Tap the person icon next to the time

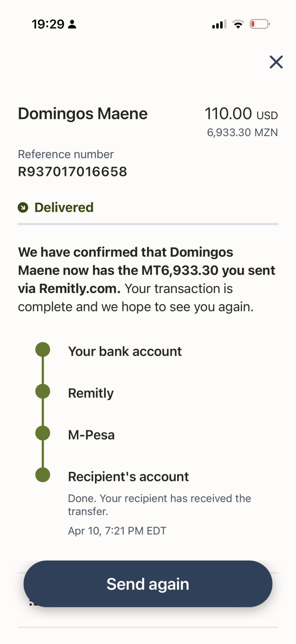tap(72, 25)
